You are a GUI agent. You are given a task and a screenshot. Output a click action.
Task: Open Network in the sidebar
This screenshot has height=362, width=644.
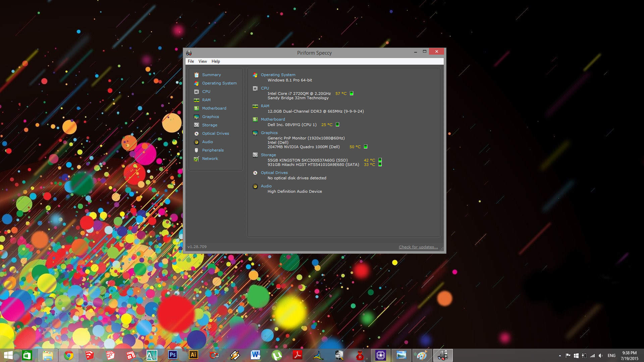click(210, 159)
